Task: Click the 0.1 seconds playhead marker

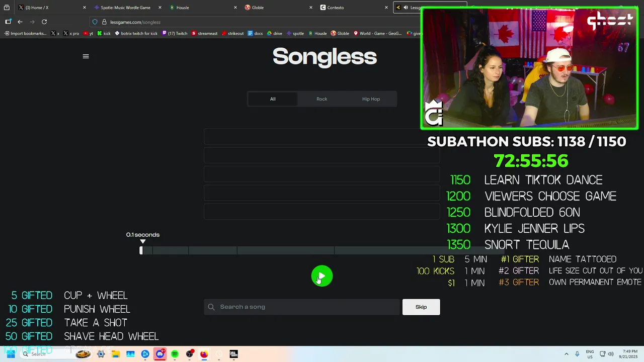Action: coord(143,242)
